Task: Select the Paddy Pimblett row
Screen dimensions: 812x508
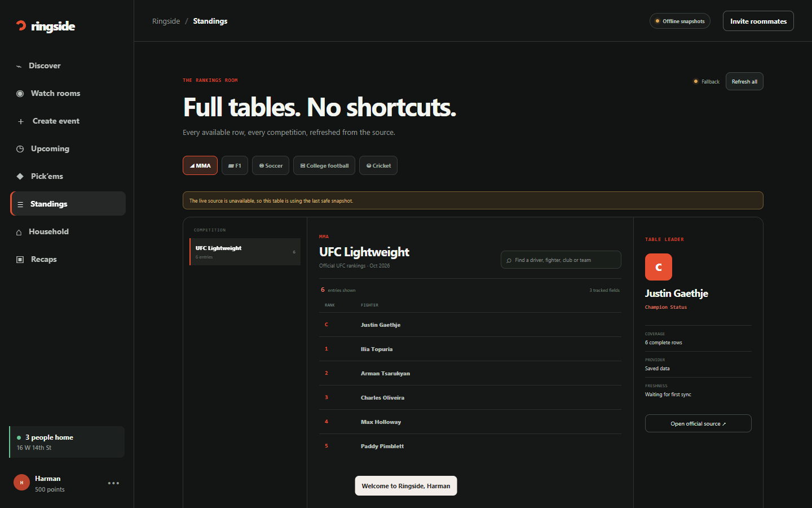Action: pos(470,446)
